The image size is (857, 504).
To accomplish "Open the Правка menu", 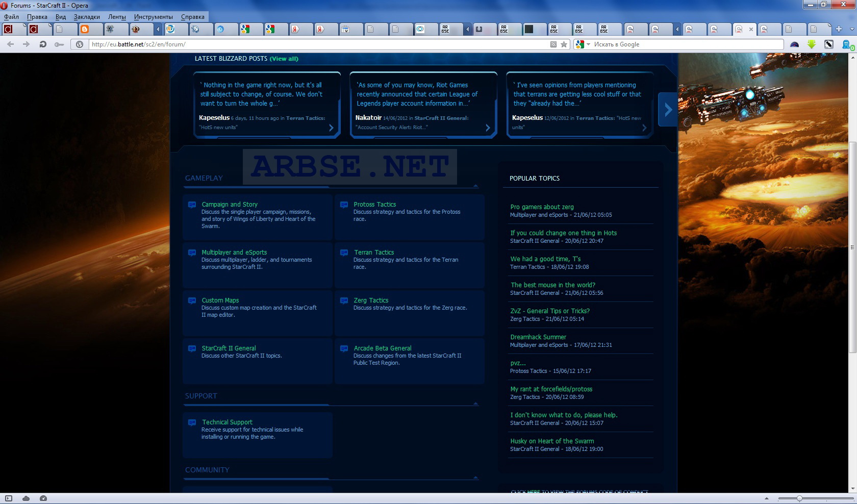I will 37,17.
